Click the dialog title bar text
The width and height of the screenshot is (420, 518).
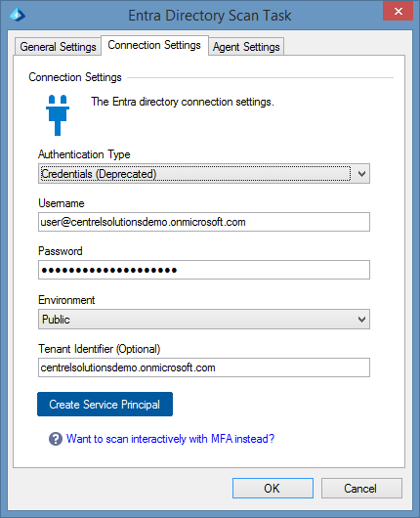pyautogui.click(x=210, y=16)
